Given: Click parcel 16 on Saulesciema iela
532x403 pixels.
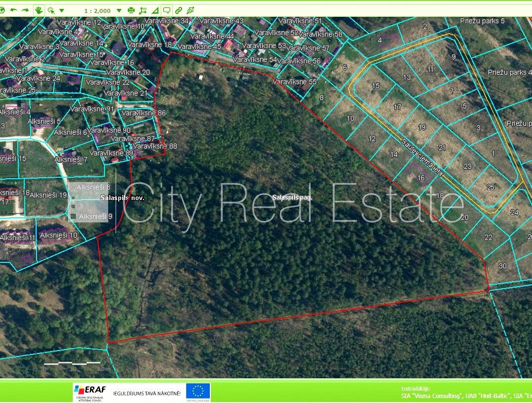Looking at the screenshot, I should pyautogui.click(x=421, y=178).
